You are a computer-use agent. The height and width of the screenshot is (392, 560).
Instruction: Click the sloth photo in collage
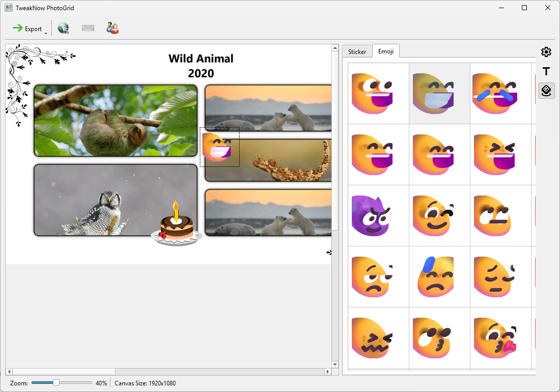[116, 121]
